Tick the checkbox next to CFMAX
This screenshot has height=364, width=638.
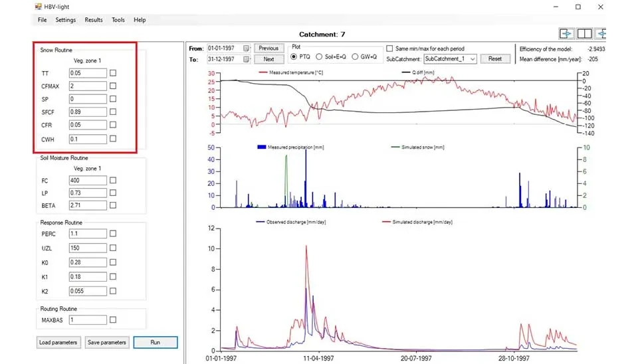[113, 86]
